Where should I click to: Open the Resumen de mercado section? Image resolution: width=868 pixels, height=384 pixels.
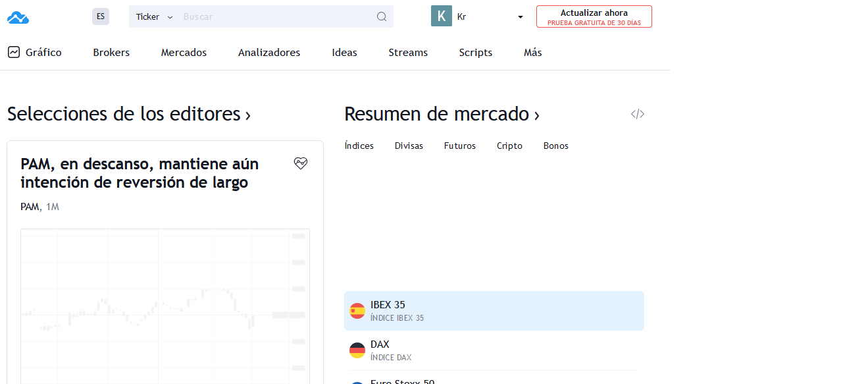442,114
